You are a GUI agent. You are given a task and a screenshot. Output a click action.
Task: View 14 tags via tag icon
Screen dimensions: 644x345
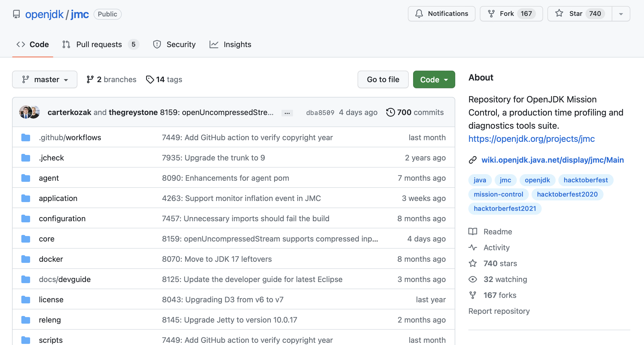(150, 79)
